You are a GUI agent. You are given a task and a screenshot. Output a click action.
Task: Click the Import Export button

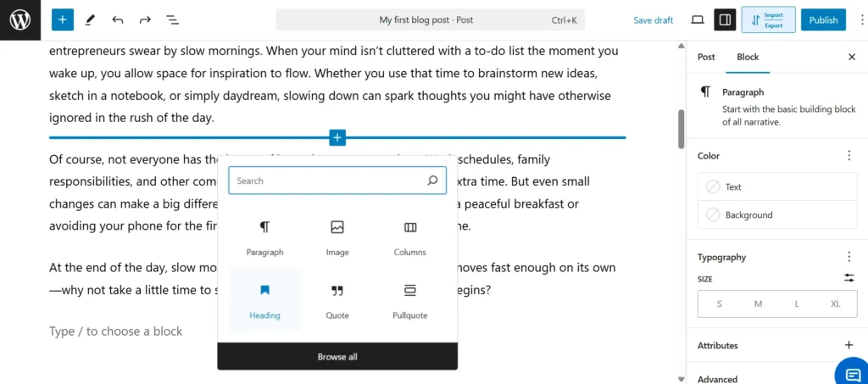pos(768,19)
